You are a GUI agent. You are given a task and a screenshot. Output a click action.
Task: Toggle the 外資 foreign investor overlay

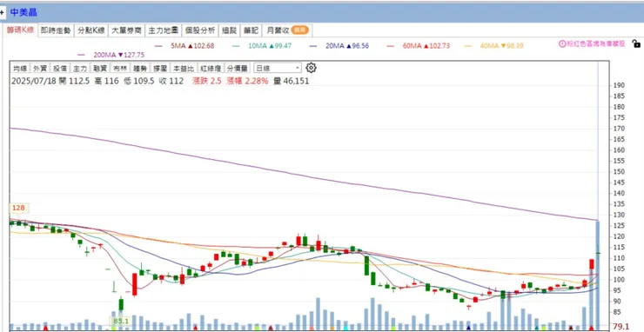pos(40,68)
